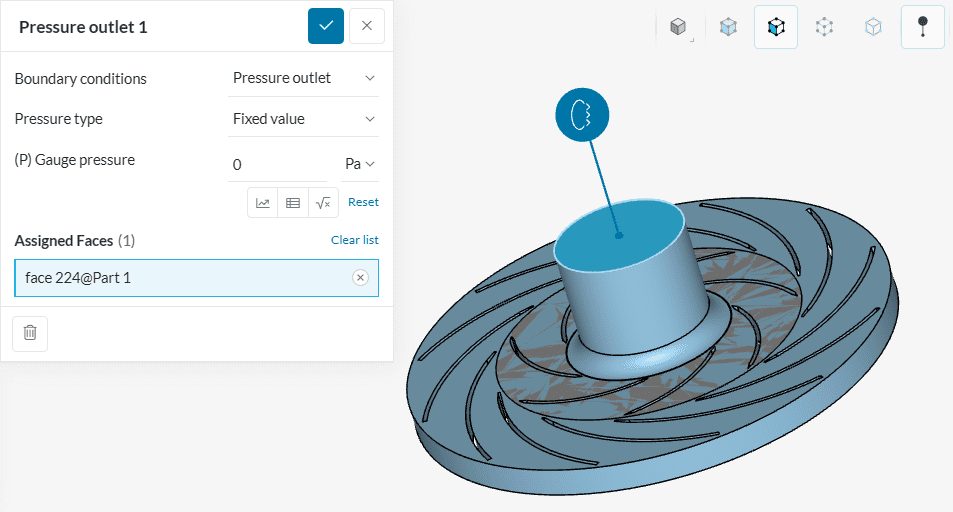Expand the Pressure type dropdown
This screenshot has width=953, height=512.
click(303, 119)
